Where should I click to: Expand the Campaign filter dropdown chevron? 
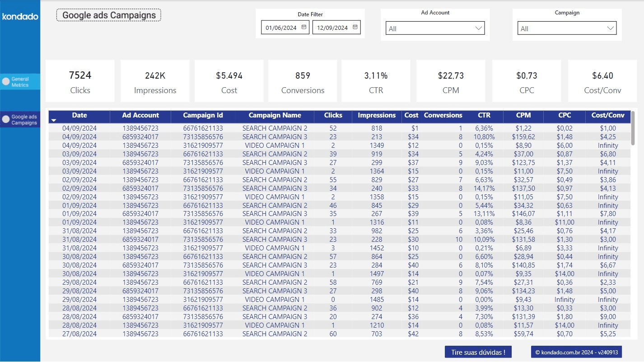click(x=611, y=28)
